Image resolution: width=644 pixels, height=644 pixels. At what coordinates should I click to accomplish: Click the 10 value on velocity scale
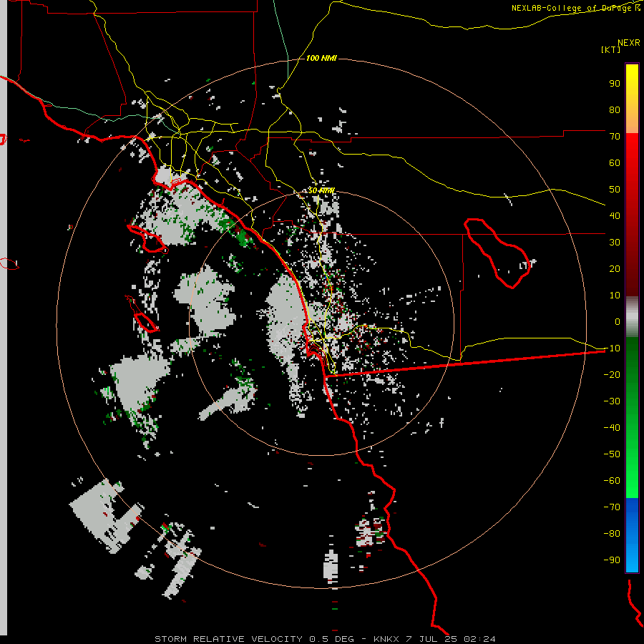pos(615,296)
